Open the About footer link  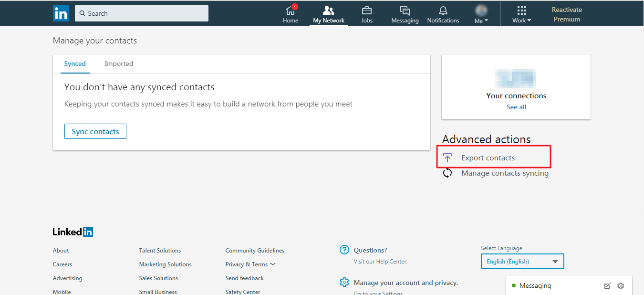tap(61, 250)
